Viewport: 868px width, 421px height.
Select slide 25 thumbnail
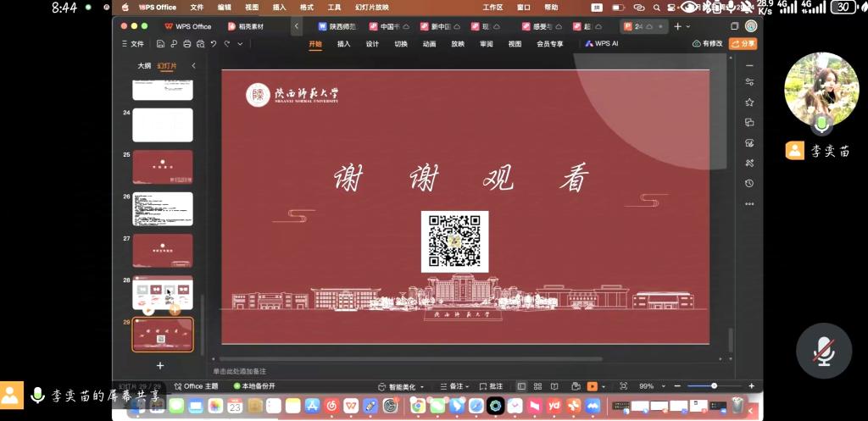point(163,167)
